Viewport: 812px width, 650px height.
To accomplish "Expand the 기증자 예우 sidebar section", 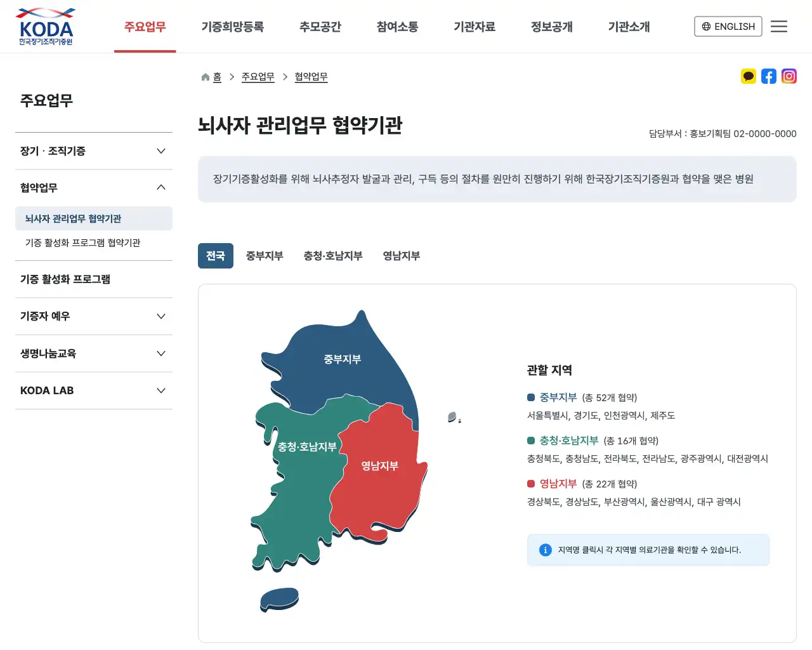I will [x=161, y=316].
